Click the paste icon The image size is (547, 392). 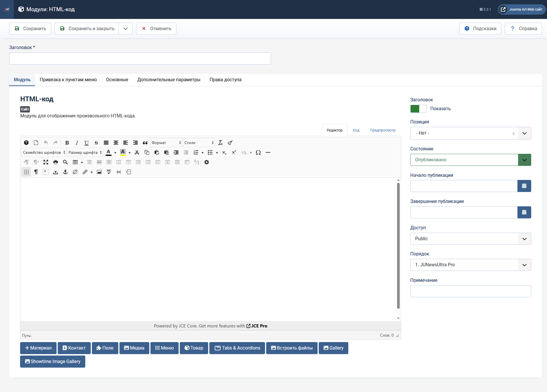[x=156, y=152]
